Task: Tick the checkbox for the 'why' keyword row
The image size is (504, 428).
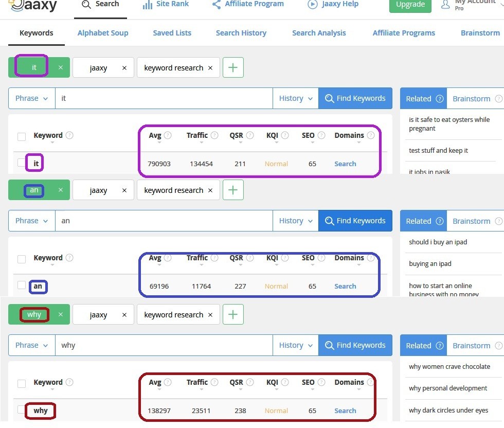Action: (x=21, y=409)
